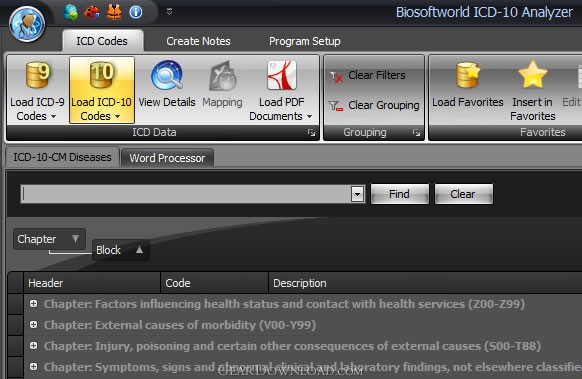The width and height of the screenshot is (582, 379).
Task: Open the Program Setup ribbon tab
Action: (x=304, y=41)
